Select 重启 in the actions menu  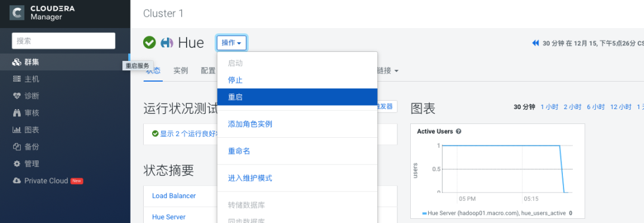[x=297, y=97]
